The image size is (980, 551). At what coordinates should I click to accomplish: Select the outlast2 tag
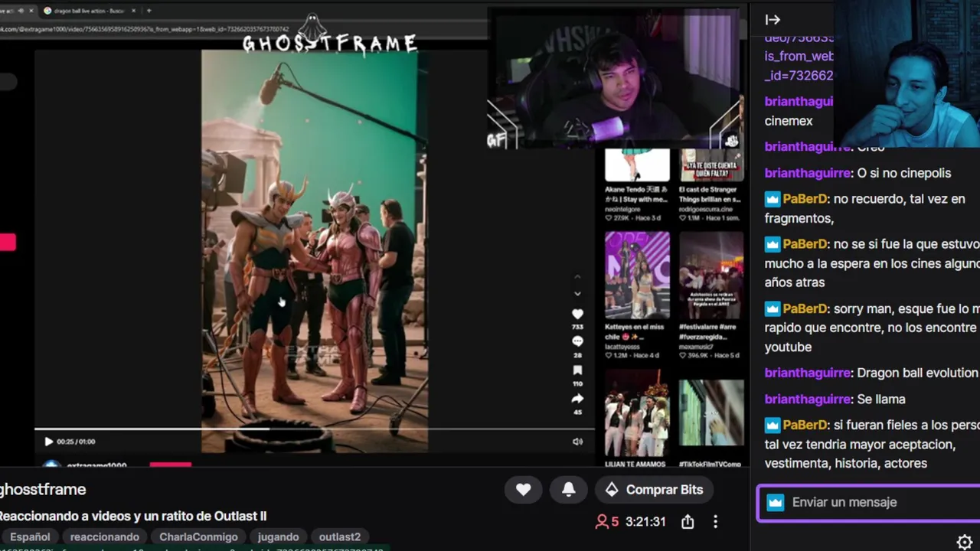pos(340,537)
